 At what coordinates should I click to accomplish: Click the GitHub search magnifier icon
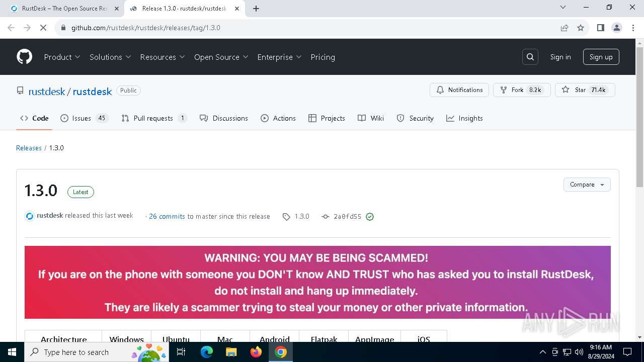pos(530,57)
